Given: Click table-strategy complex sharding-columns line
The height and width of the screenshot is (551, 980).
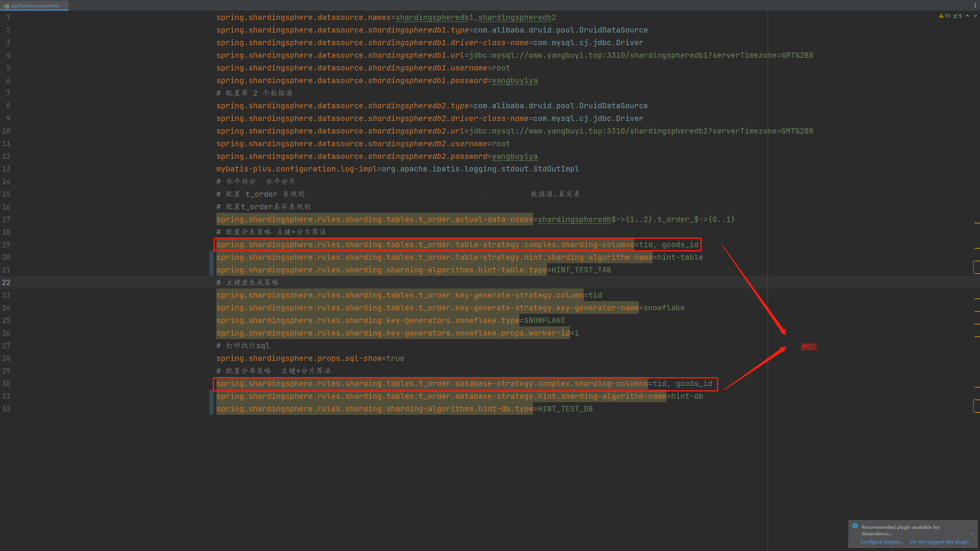Looking at the screenshot, I should pos(457,245).
